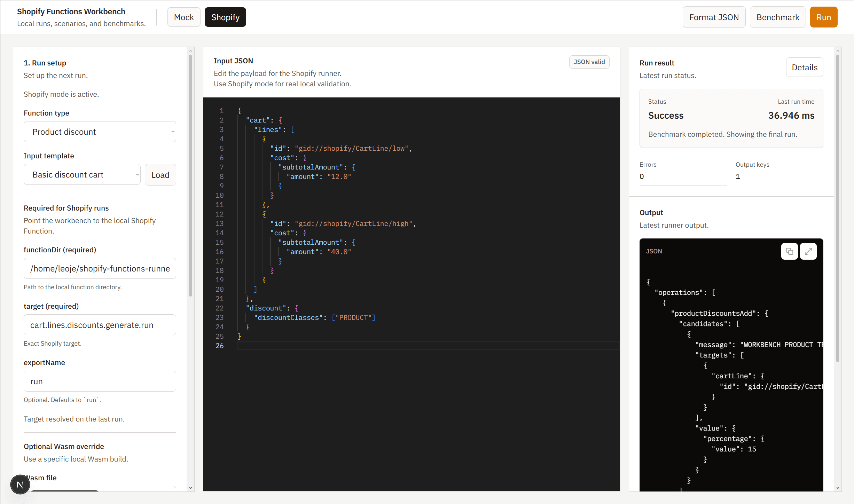Viewport: 854px width, 504px height.
Task: Click the right panel scrollbar thumb
Action: (x=838, y=208)
